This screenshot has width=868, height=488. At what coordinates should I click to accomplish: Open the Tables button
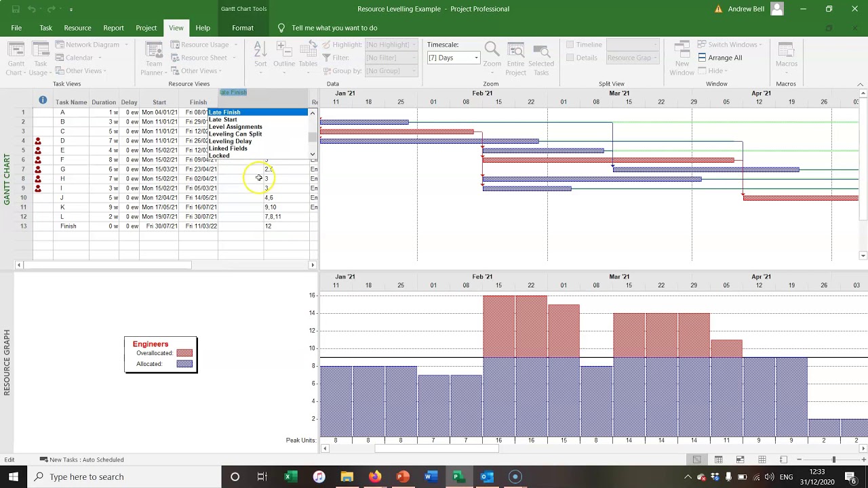pyautogui.click(x=308, y=55)
